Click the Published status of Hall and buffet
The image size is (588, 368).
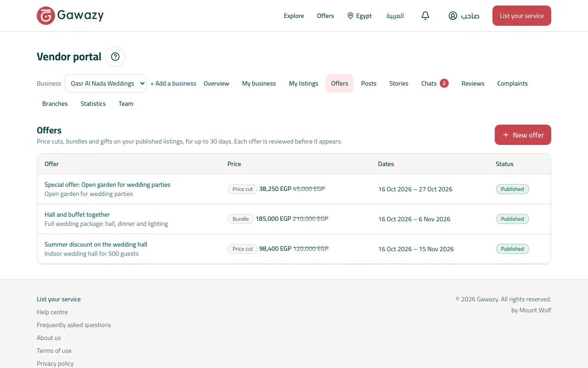coord(513,219)
